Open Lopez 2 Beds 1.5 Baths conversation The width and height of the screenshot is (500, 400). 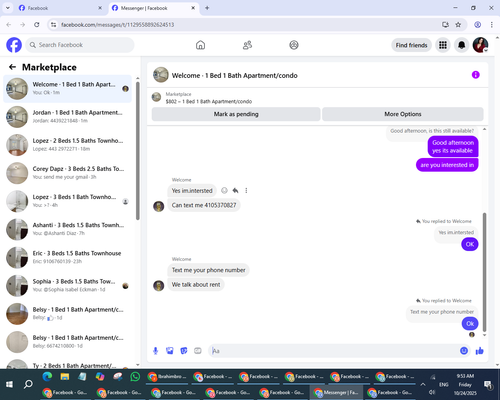[x=67, y=145]
